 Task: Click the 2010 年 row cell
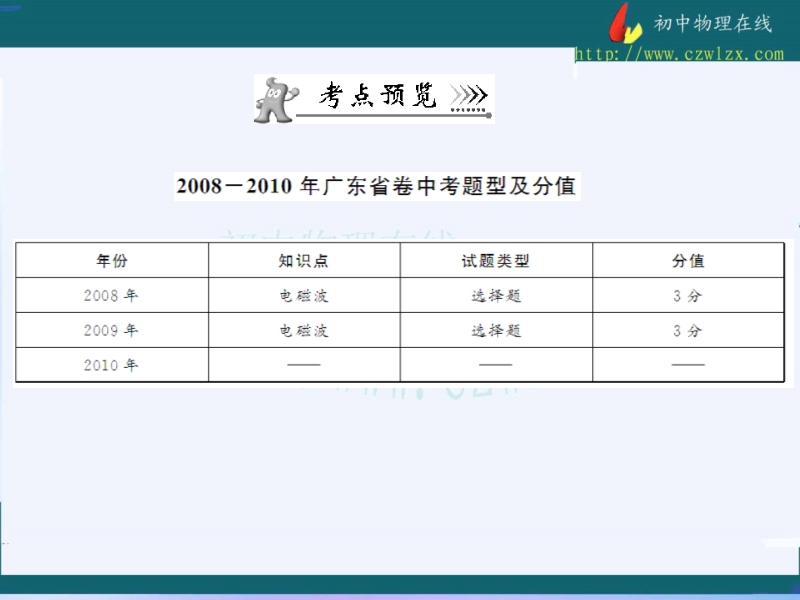pyautogui.click(x=112, y=365)
